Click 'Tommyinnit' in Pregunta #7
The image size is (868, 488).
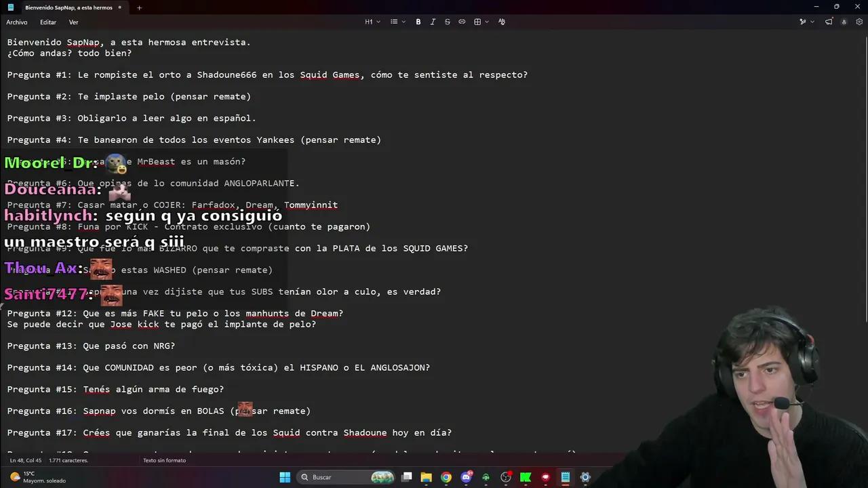tap(311, 205)
